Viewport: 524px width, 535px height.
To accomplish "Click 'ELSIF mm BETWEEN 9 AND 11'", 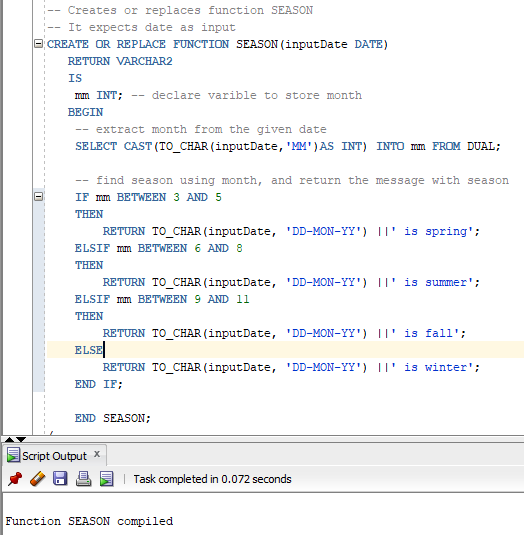I will pos(162,300).
